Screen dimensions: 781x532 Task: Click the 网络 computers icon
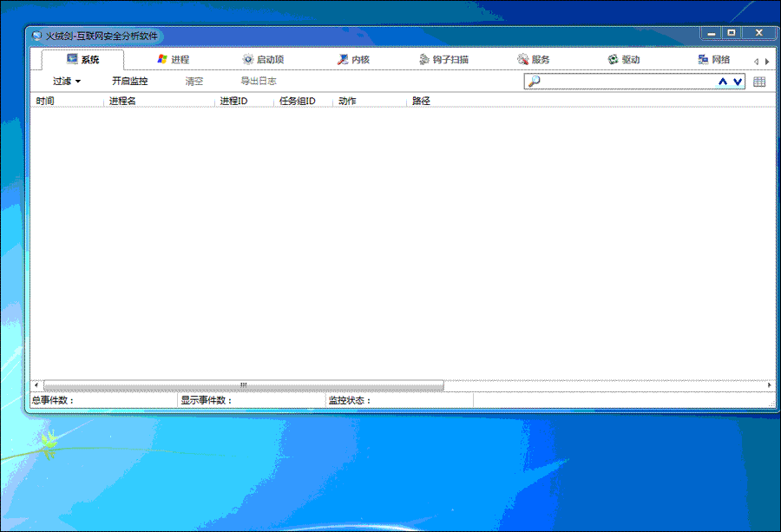click(x=703, y=59)
